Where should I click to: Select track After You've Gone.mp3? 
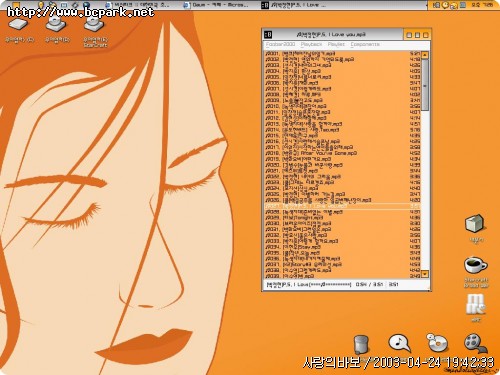pos(343,153)
